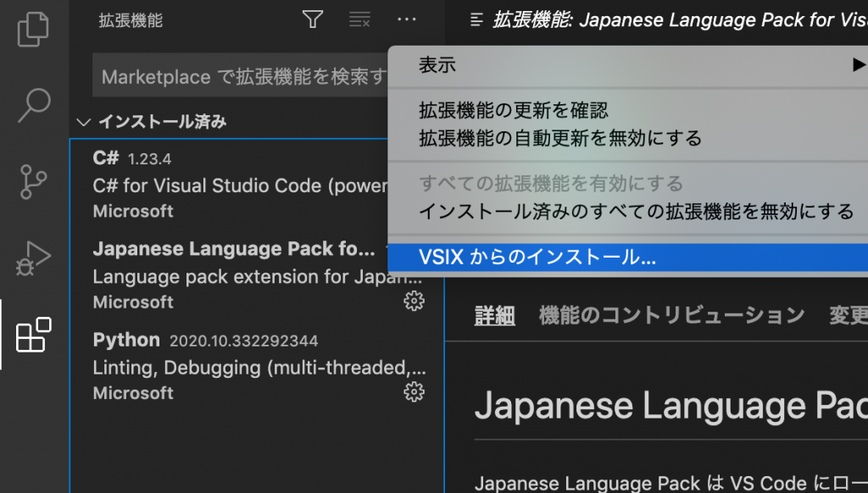Open the manage gear for Japanese Language Pack
Screen dimensions: 868x493
[x=414, y=301]
